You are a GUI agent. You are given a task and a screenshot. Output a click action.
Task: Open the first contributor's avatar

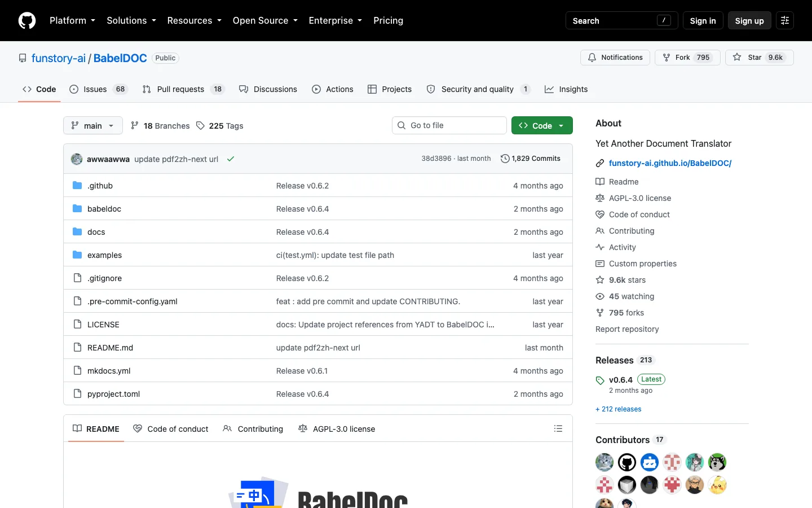604,462
